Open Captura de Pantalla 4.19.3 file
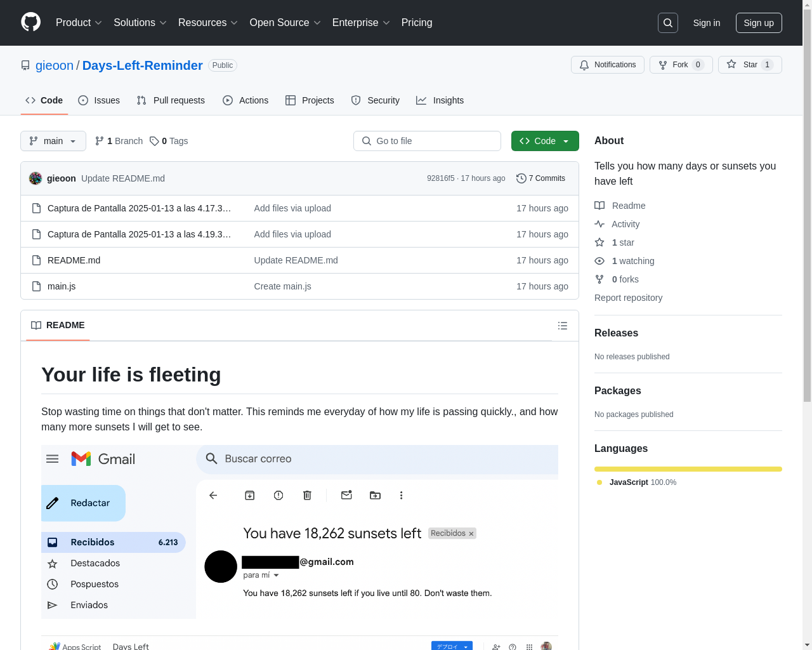The image size is (812, 650). coord(139,234)
